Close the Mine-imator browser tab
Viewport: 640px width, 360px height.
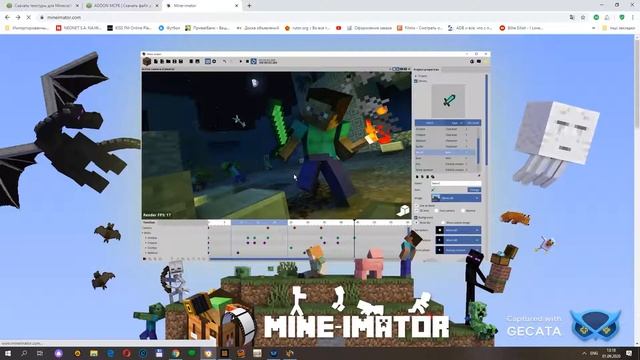coord(237,6)
